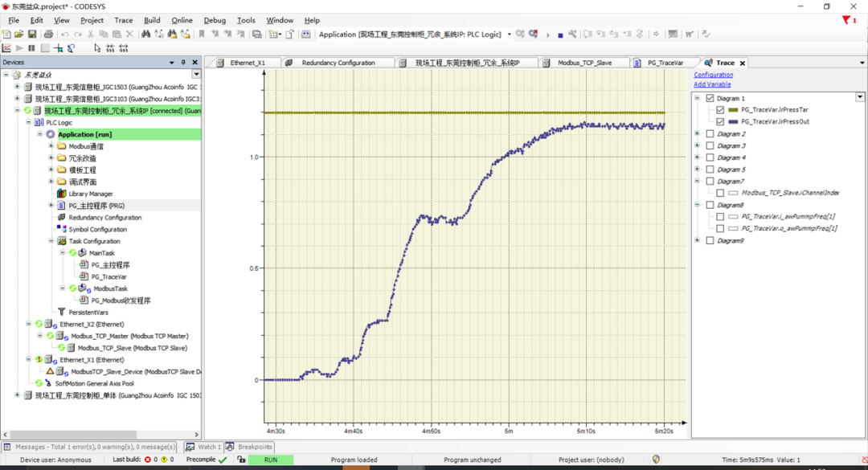Expand the Modbus通信 folder node
This screenshot has width=868, height=470.
51,146
